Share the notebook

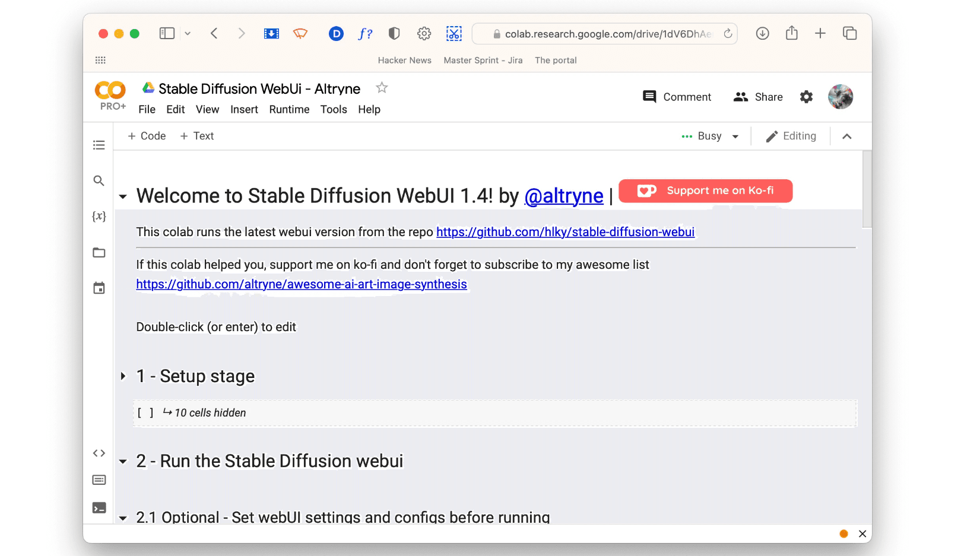pyautogui.click(x=758, y=97)
